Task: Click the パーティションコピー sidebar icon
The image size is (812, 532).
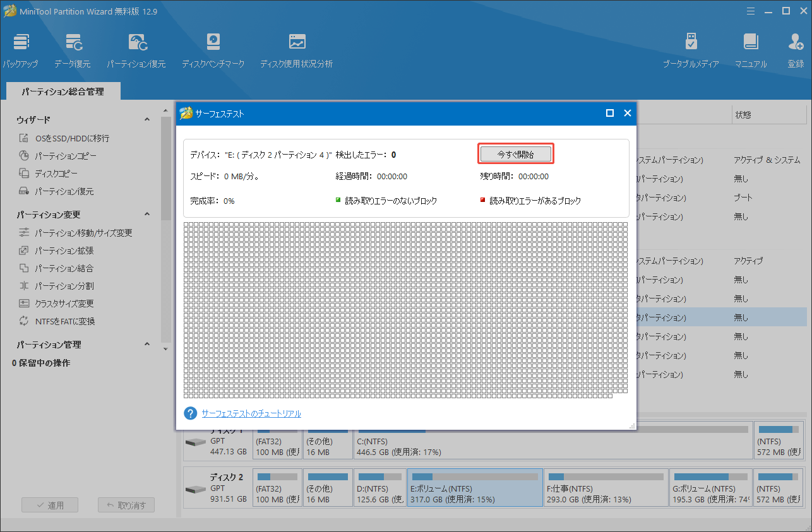Action: pyautogui.click(x=24, y=156)
